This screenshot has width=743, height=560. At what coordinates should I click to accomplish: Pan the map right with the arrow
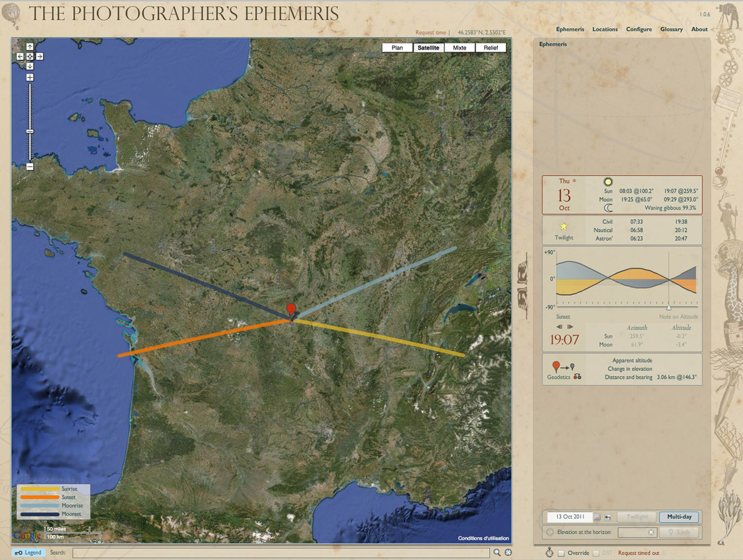[x=40, y=56]
